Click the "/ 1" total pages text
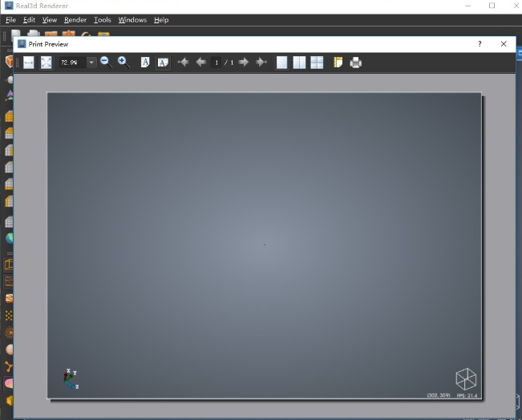 tap(229, 63)
